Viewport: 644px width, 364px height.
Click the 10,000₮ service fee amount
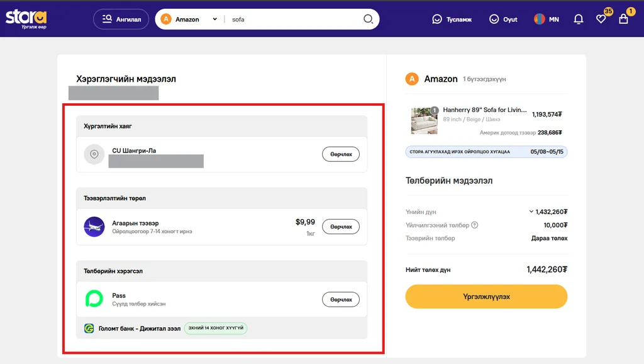[555, 225]
